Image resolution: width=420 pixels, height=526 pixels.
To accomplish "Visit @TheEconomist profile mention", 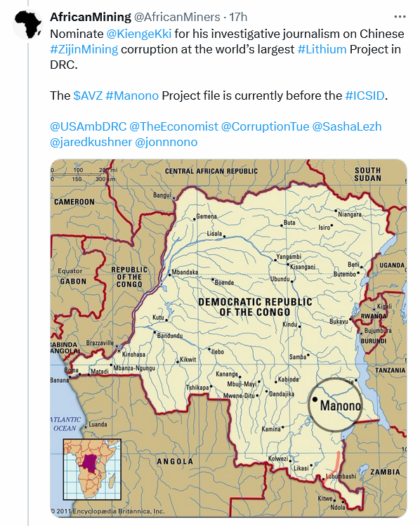I will tap(173, 126).
